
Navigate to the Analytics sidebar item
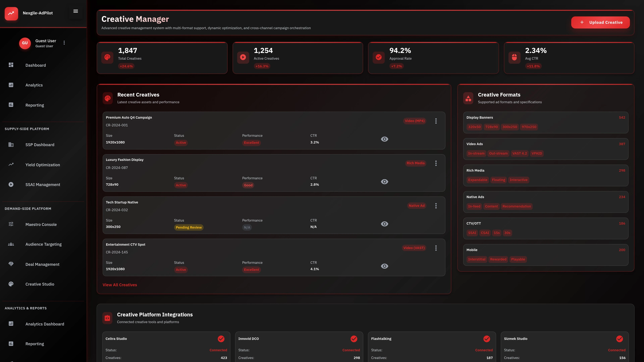click(34, 85)
